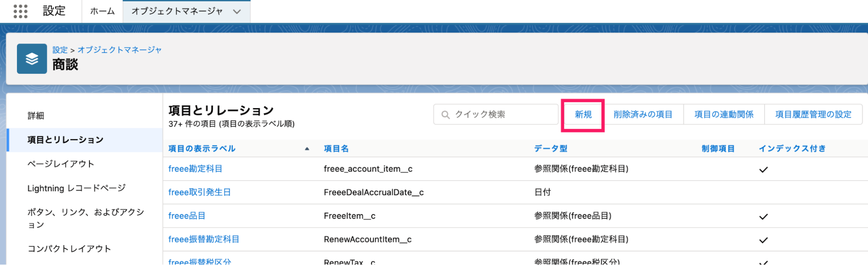Follow the 設定 breadcrumb link

click(x=60, y=50)
